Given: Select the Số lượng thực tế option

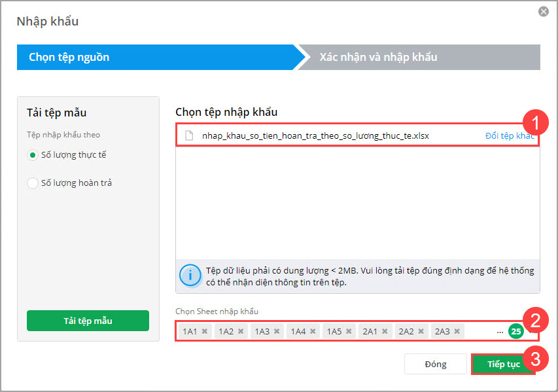Looking at the screenshot, I should click(33, 155).
